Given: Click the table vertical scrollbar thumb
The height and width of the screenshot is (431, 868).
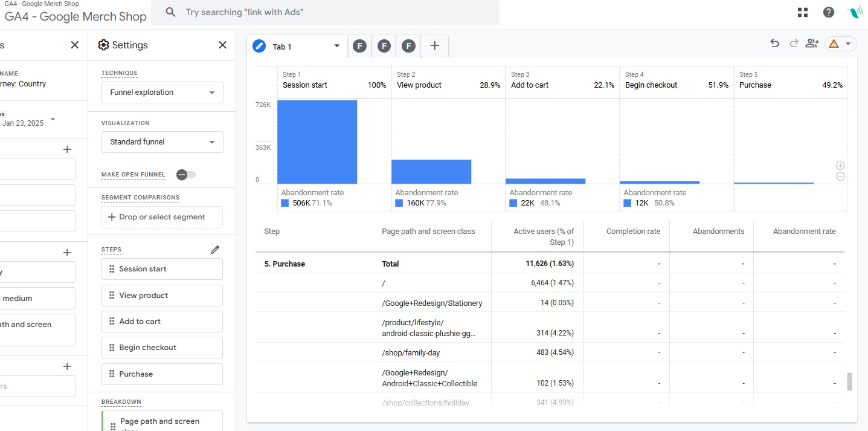Looking at the screenshot, I should [x=850, y=382].
